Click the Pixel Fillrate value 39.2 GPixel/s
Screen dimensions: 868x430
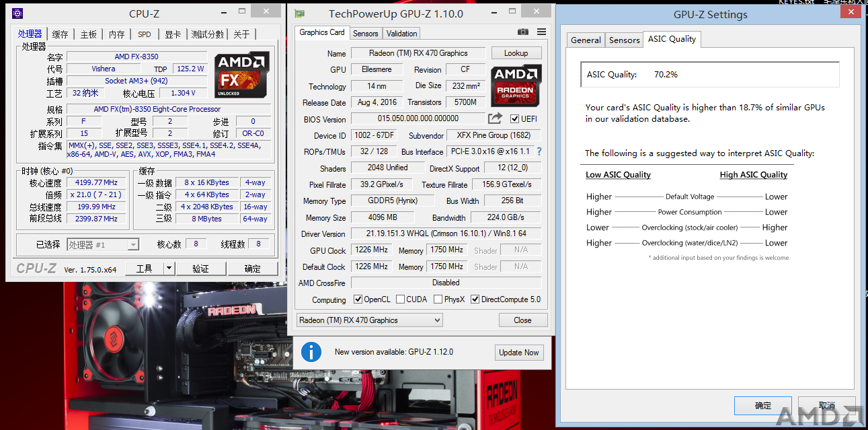[x=382, y=184]
